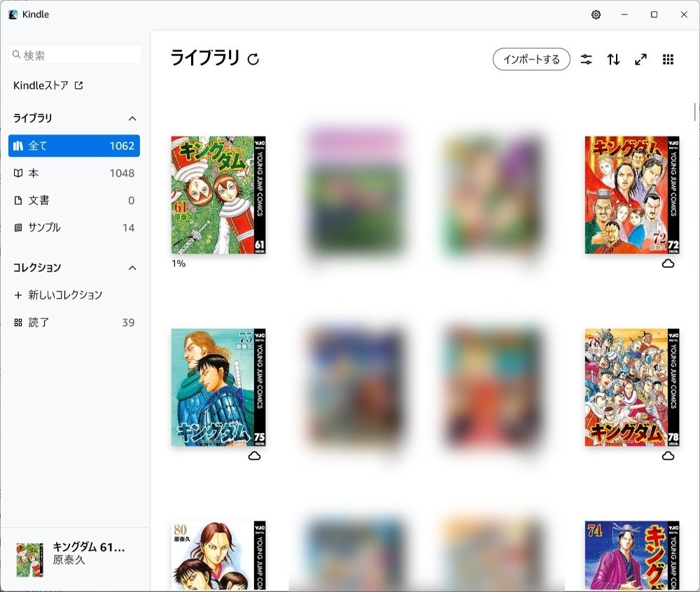Open Kingdom volume 80 cover
Viewport: 700px width, 592px height.
coord(218,556)
